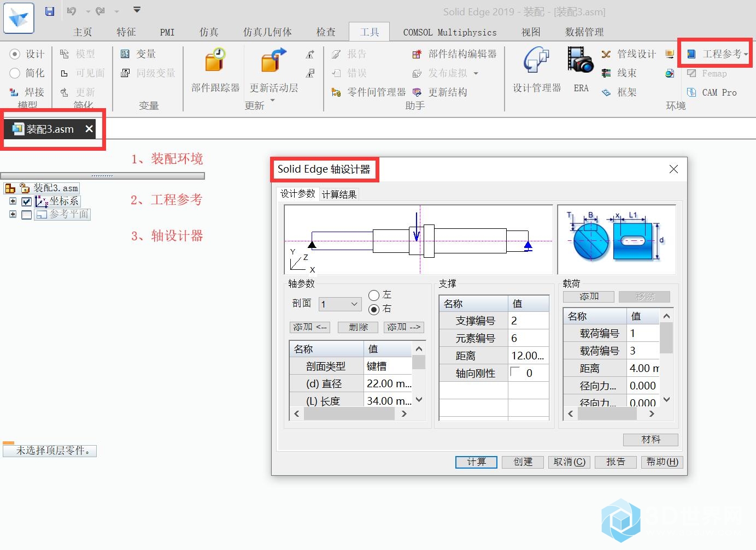Select the 简化 radio option
Image resolution: width=756 pixels, height=550 pixels.
point(15,73)
